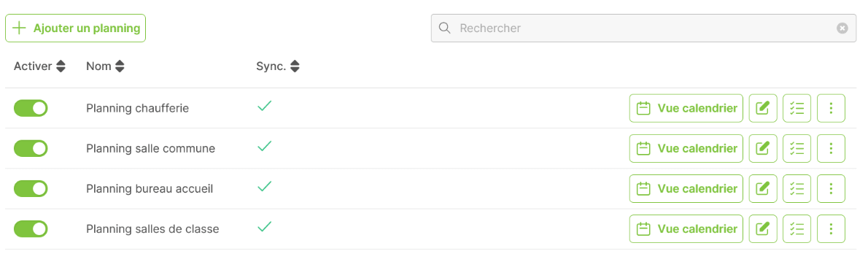This screenshot has width=868, height=270.
Task: Edit the Planning salle commune entry
Action: (763, 148)
